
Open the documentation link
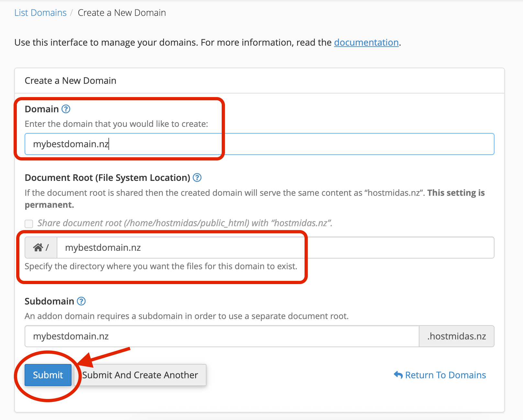[x=366, y=42]
